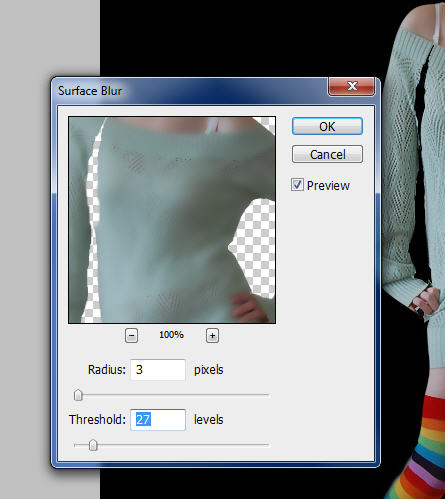Click the Threshold label text
445x499 pixels.
coord(97,420)
